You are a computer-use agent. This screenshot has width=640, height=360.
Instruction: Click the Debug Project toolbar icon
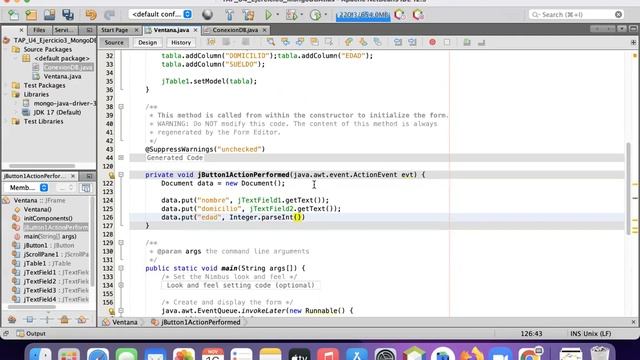click(x=291, y=15)
